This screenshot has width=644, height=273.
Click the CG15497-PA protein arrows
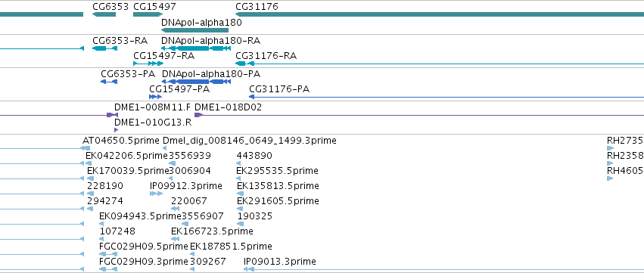pos(155,97)
